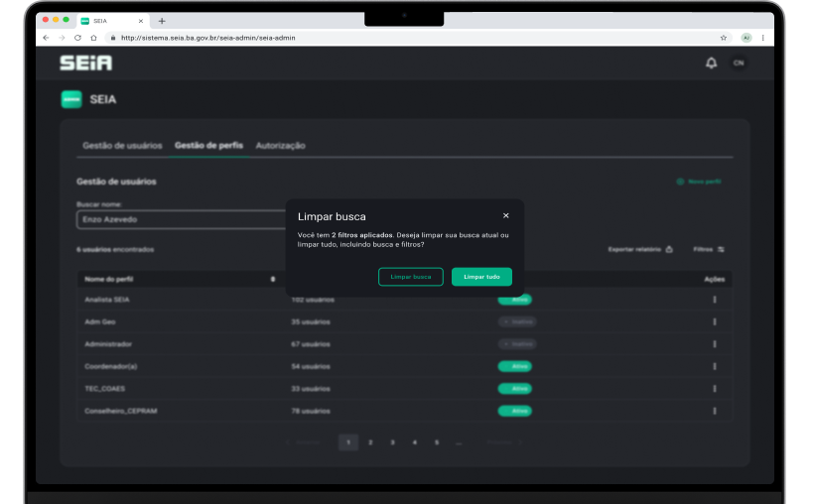Click the Limpar busca button
Screen dimensions: 815x504
pos(411,277)
